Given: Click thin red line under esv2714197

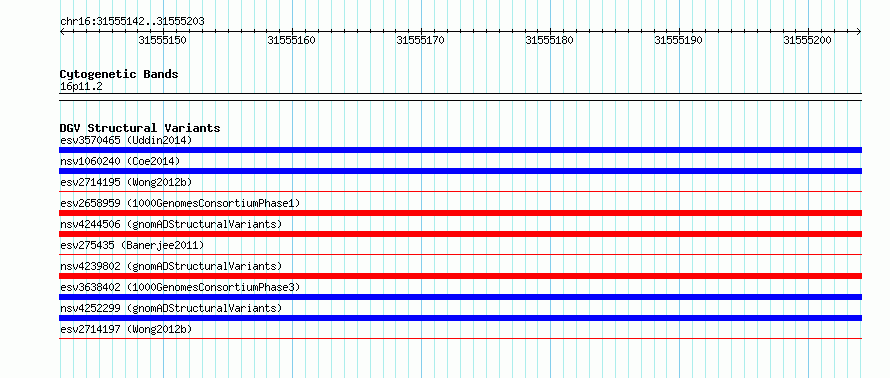Looking at the screenshot, I should click(x=460, y=339).
